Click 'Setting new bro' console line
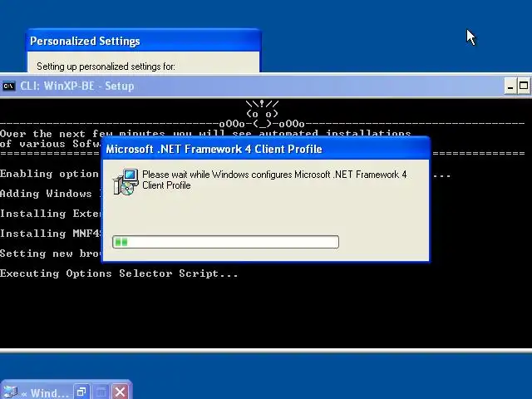This screenshot has width=532, height=399. point(51,254)
